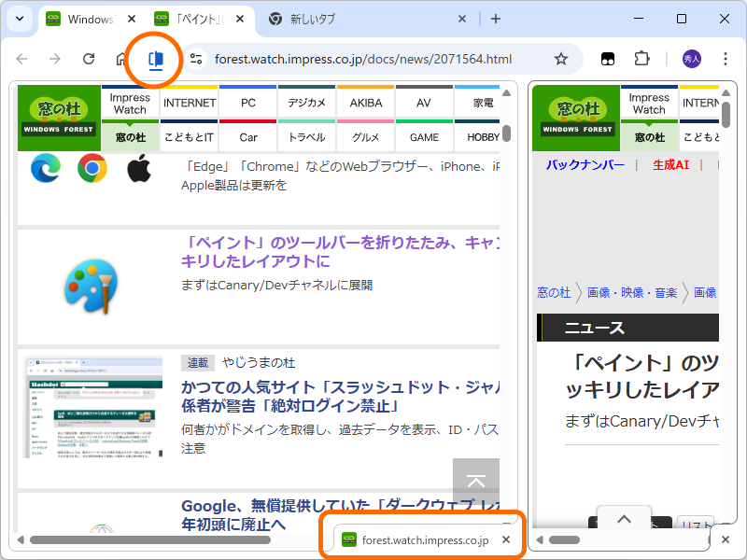Open the three-dot Chrome menu
Screen dimensions: 747x560
point(726,58)
